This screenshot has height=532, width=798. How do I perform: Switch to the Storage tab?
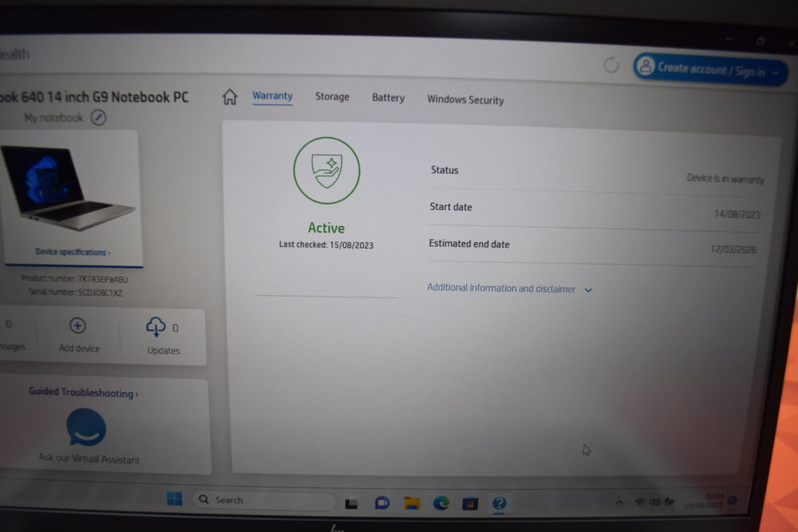(332, 97)
